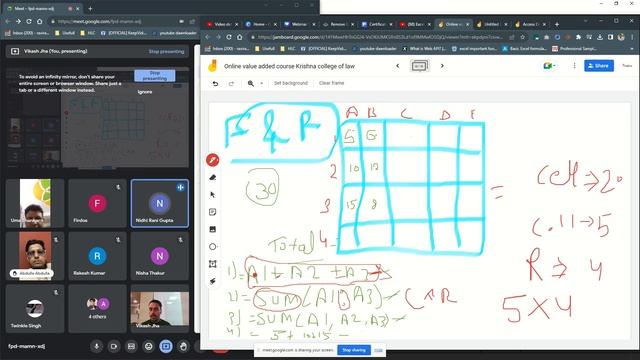Undo the last Jamboard action
This screenshot has height=360, width=640.
click(x=216, y=83)
